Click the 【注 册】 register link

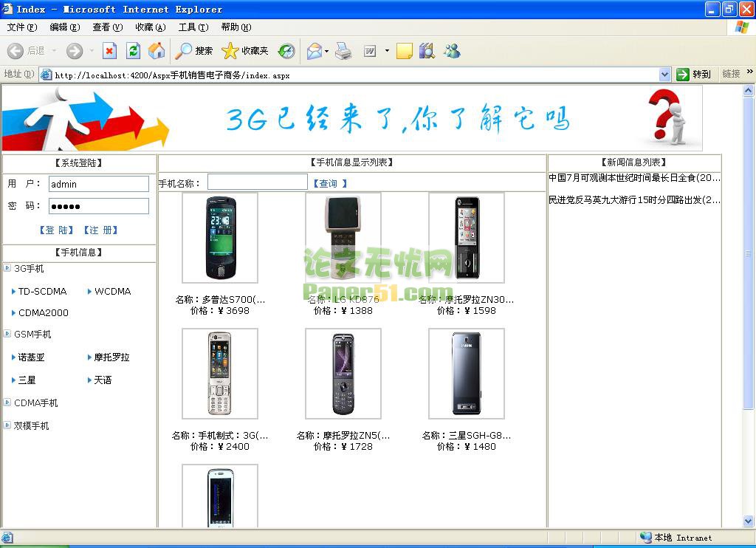(x=100, y=230)
